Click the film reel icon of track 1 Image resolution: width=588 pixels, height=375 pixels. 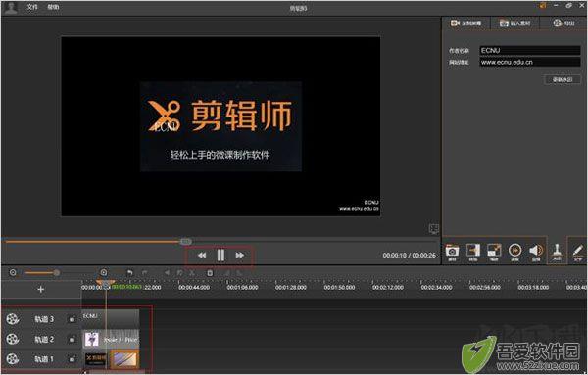click(x=13, y=359)
